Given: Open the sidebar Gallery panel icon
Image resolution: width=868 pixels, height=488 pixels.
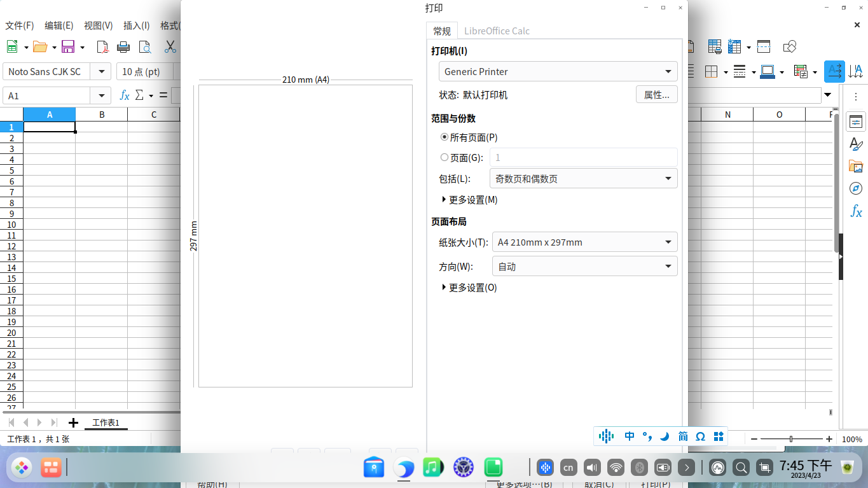Looking at the screenshot, I should tap(856, 167).
